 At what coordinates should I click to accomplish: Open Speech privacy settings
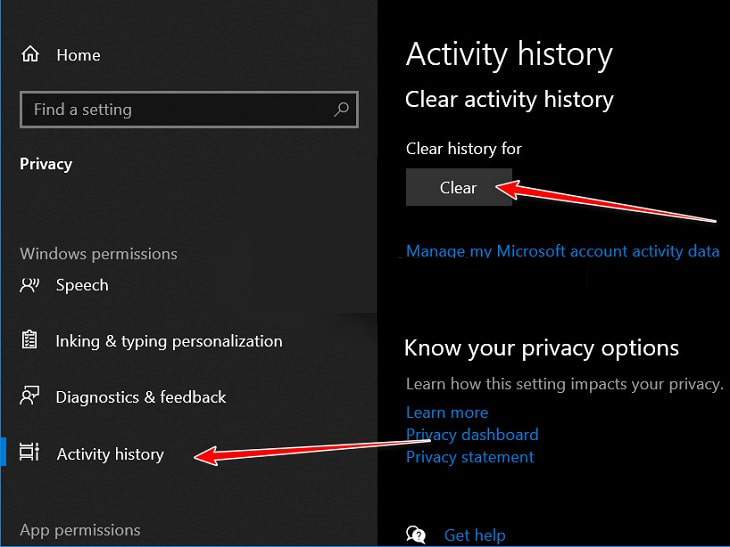(x=82, y=285)
